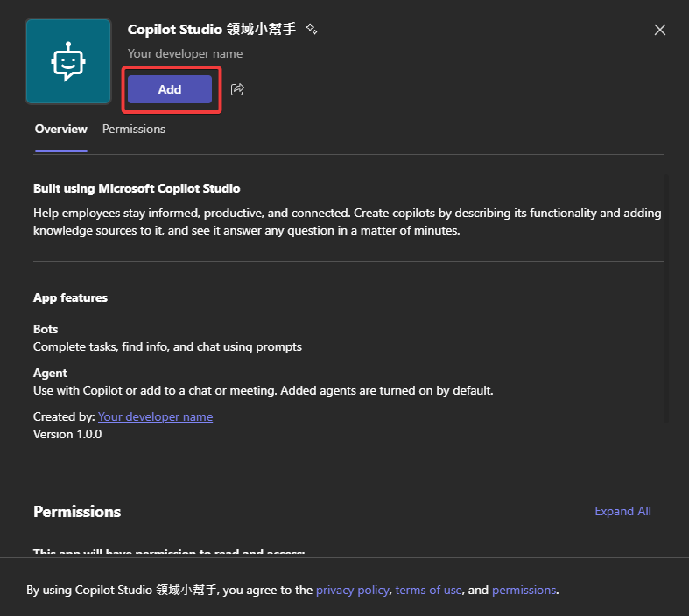Switch to the Overview tab
The image size is (689, 616).
[x=61, y=129]
